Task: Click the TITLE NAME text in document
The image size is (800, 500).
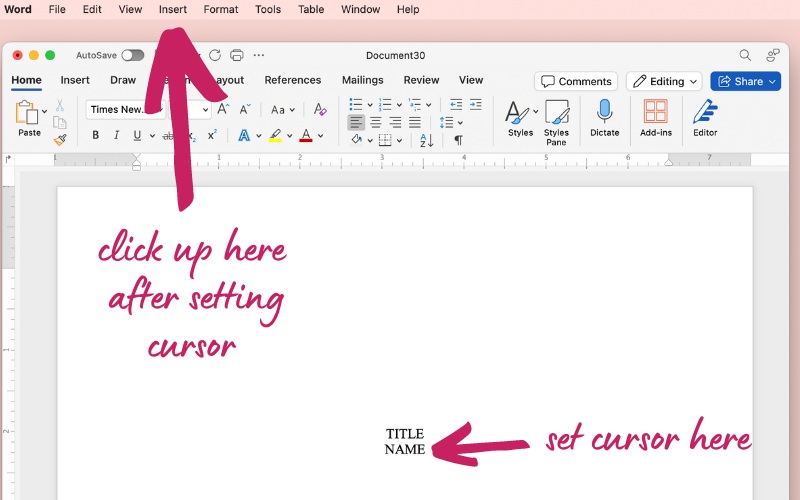Action: [405, 441]
